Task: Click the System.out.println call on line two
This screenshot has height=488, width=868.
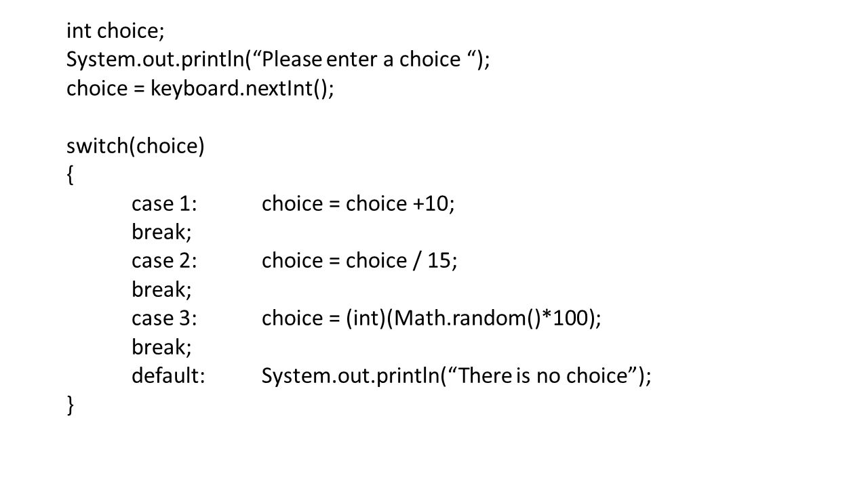Action: coord(159,60)
